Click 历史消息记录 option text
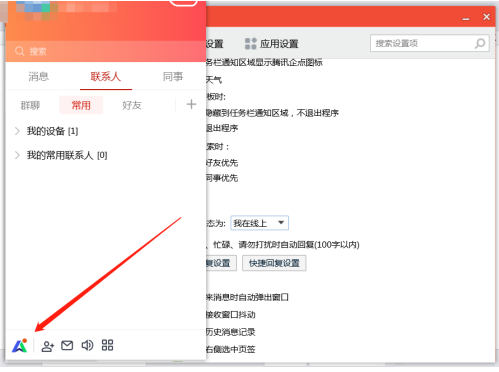The width and height of the screenshot is (499, 372). coord(231,332)
